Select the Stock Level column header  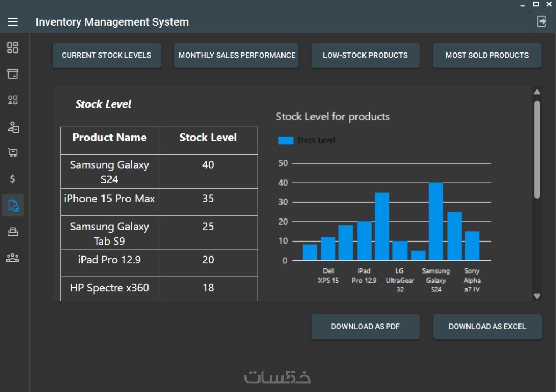[208, 141]
